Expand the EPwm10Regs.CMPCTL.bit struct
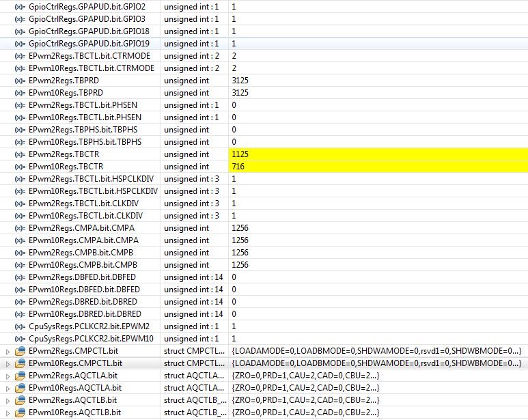This screenshot has width=528, height=420. click(x=8, y=364)
